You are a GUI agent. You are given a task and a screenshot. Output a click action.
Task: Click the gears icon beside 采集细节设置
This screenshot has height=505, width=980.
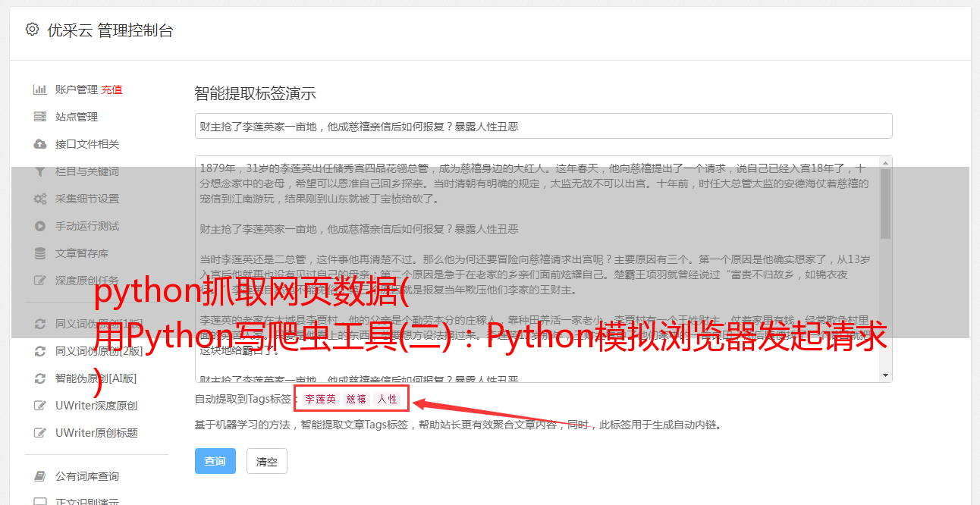tap(40, 199)
